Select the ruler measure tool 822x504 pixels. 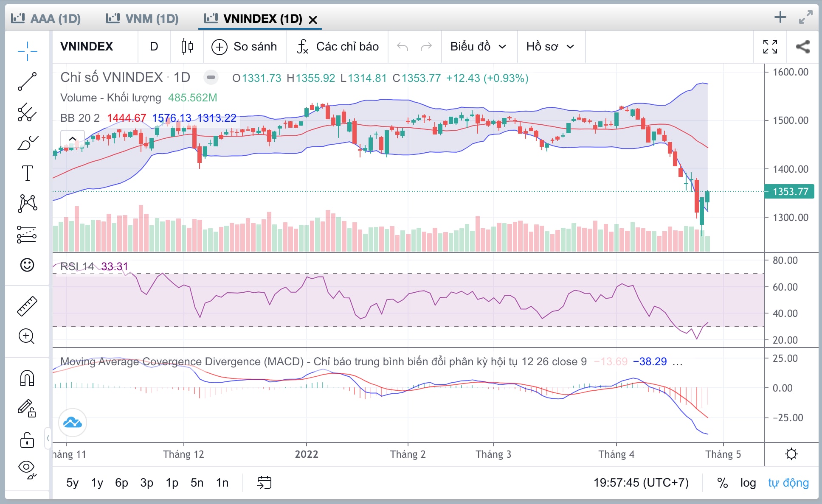[27, 306]
